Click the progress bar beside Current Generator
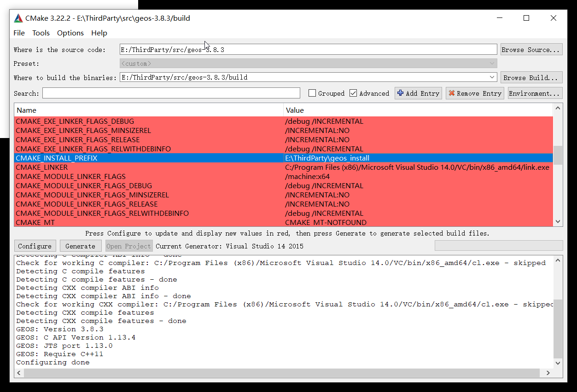Image resolution: width=577 pixels, height=392 pixels. coord(499,246)
